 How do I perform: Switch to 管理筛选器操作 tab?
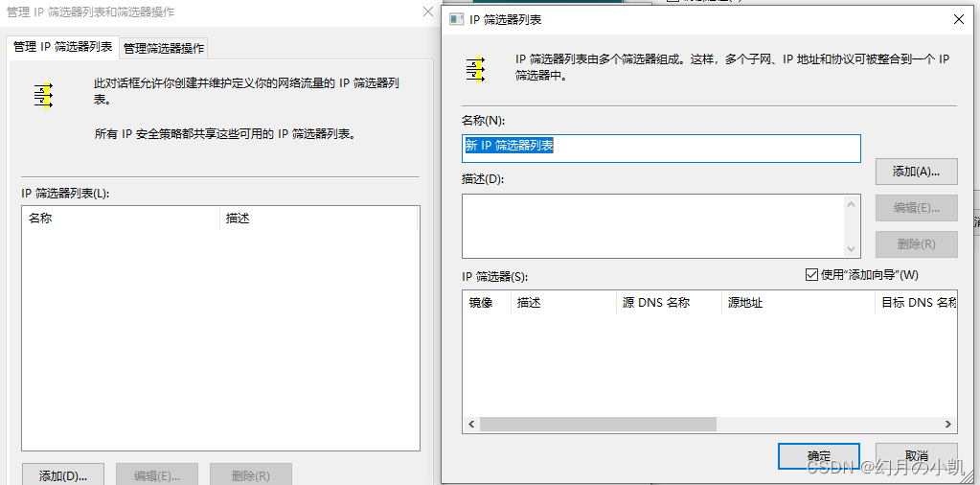pyautogui.click(x=164, y=48)
